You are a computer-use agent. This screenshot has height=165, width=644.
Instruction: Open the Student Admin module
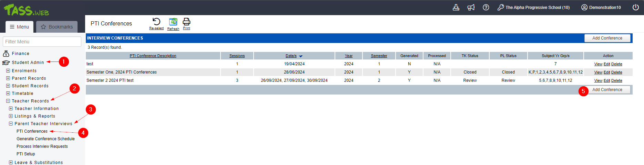coord(23,63)
